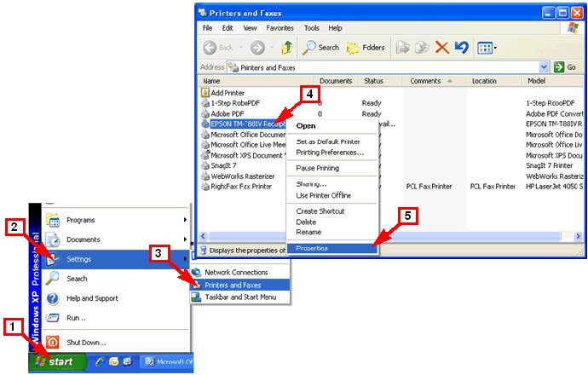Choose Set as Default Printer
588x375 pixels.
[x=331, y=141]
